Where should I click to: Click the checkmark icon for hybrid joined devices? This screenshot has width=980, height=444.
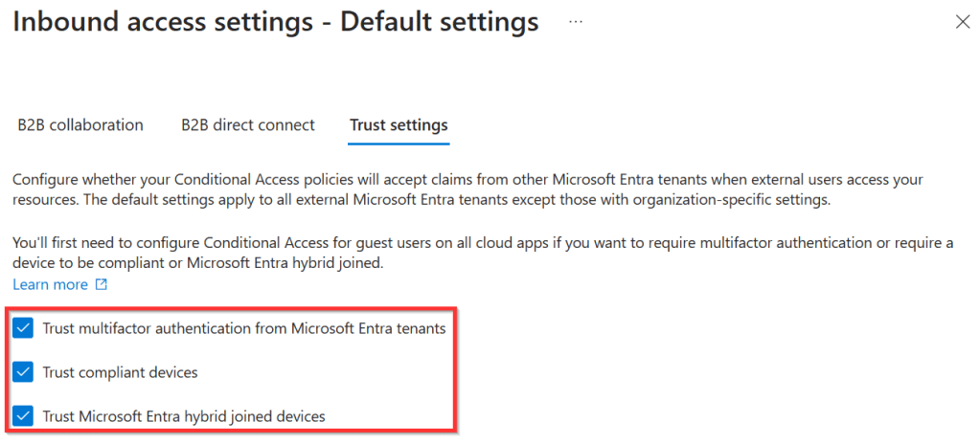coord(24,416)
